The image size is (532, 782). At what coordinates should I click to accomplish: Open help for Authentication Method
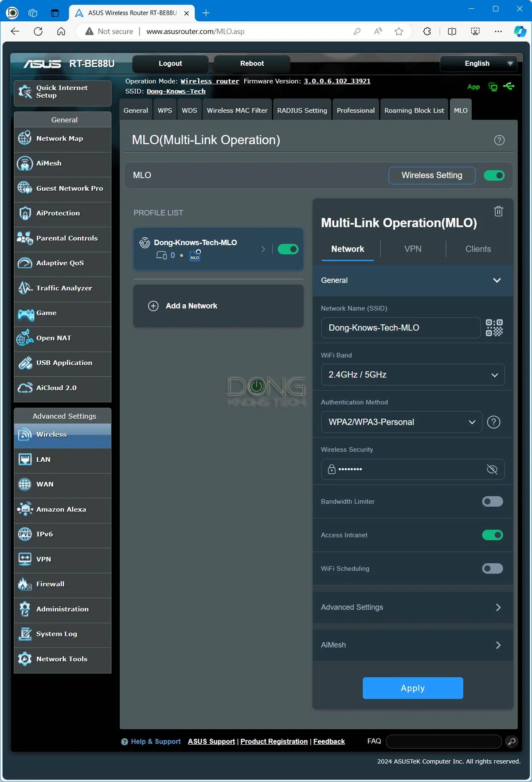click(493, 422)
